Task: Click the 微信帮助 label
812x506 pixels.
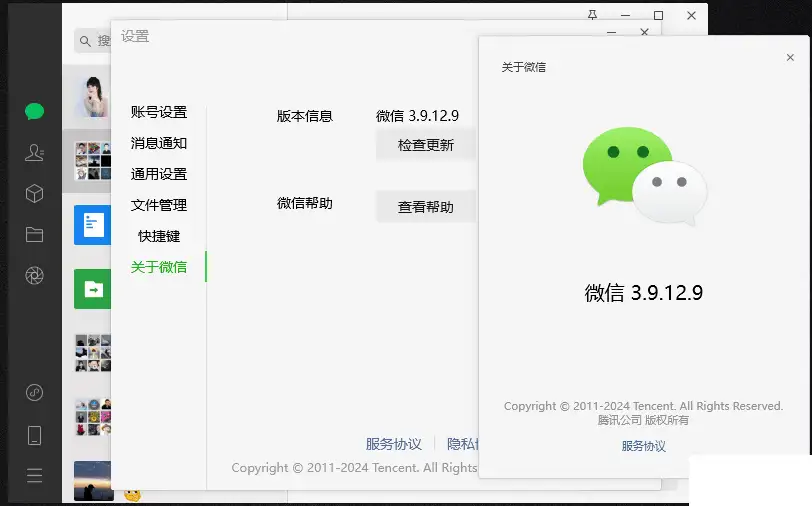Action: tap(304, 203)
